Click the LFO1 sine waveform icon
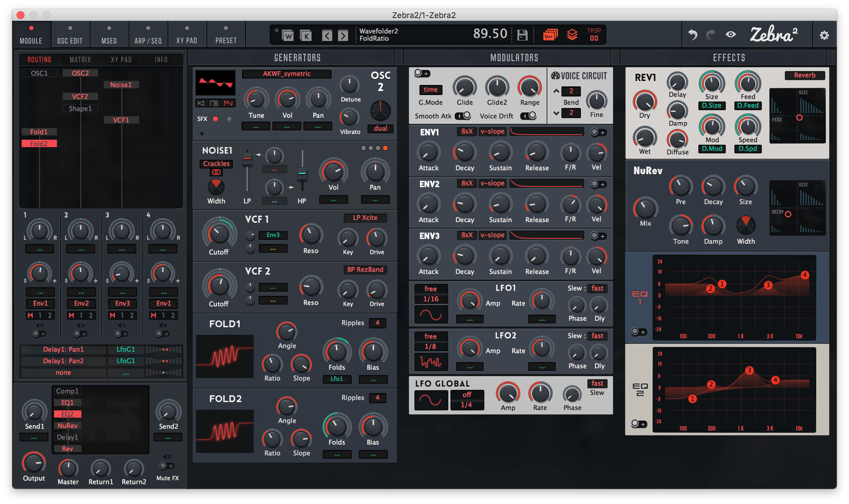The image size is (849, 504). pos(431,315)
